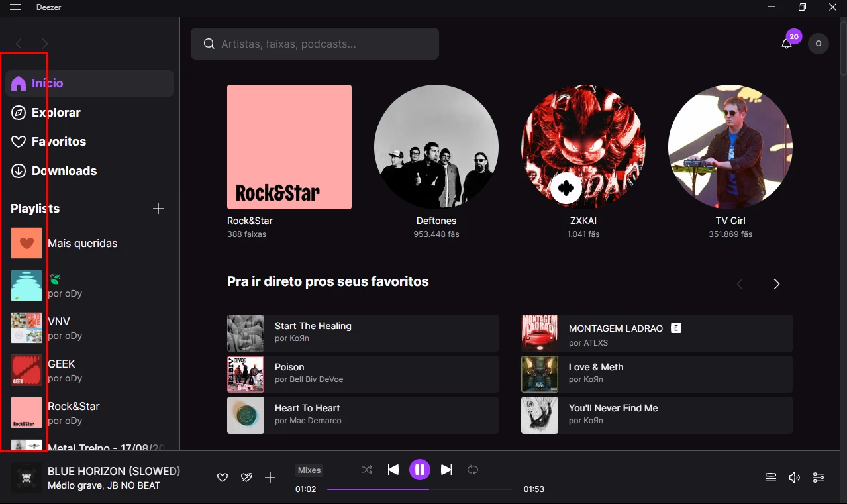Play MONTAGEM LADRAO by ATLXS
The width and height of the screenshot is (847, 504).
[x=657, y=333]
